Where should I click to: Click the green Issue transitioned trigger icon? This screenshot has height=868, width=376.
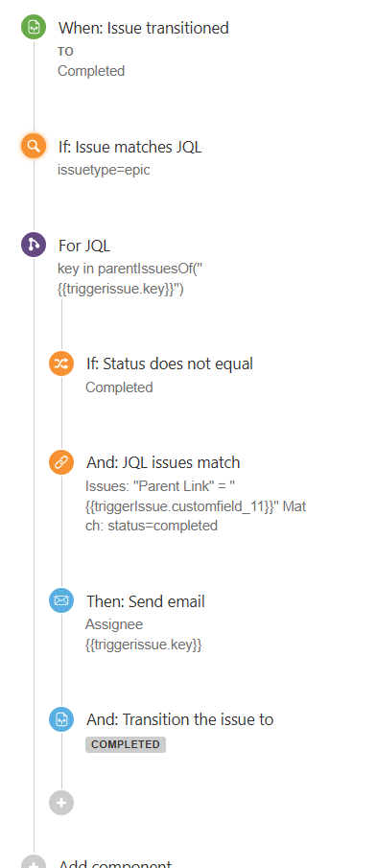click(34, 27)
